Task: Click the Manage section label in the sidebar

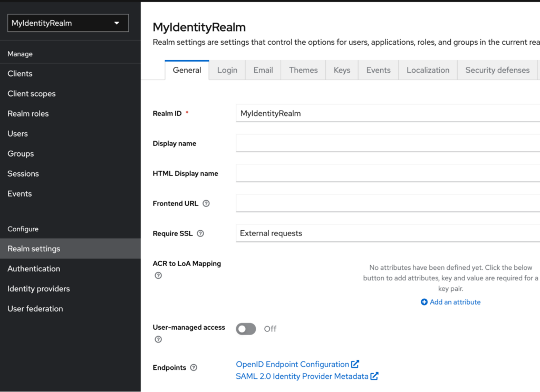Action: click(x=20, y=54)
